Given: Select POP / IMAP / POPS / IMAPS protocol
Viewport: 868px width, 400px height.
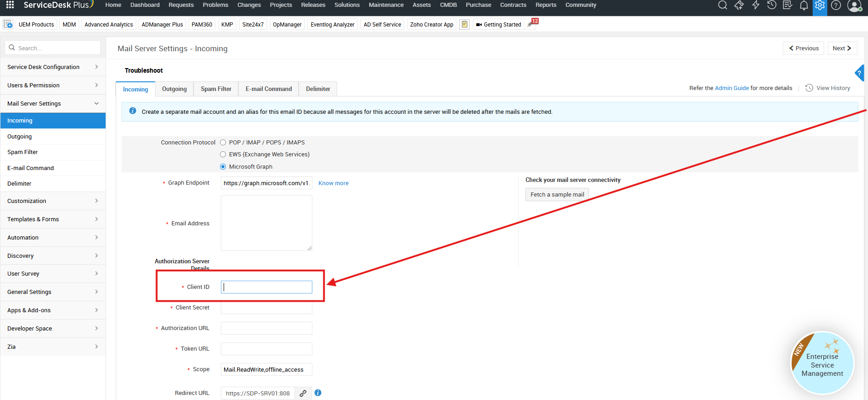Looking at the screenshot, I should coord(223,143).
